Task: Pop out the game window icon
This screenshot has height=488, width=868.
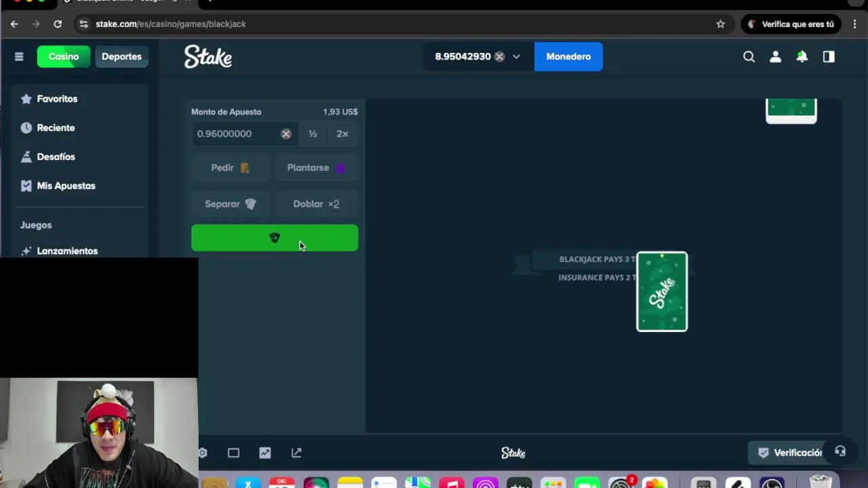Action: coord(296,453)
